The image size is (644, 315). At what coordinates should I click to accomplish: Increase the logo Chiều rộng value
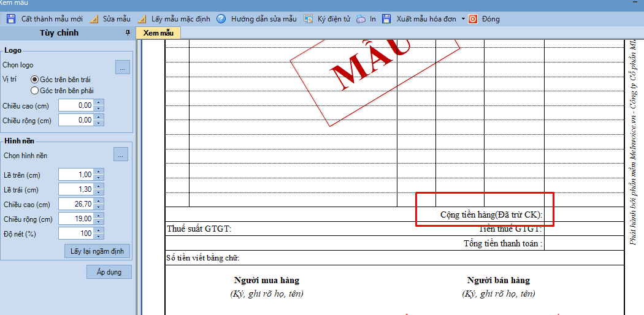tap(99, 117)
